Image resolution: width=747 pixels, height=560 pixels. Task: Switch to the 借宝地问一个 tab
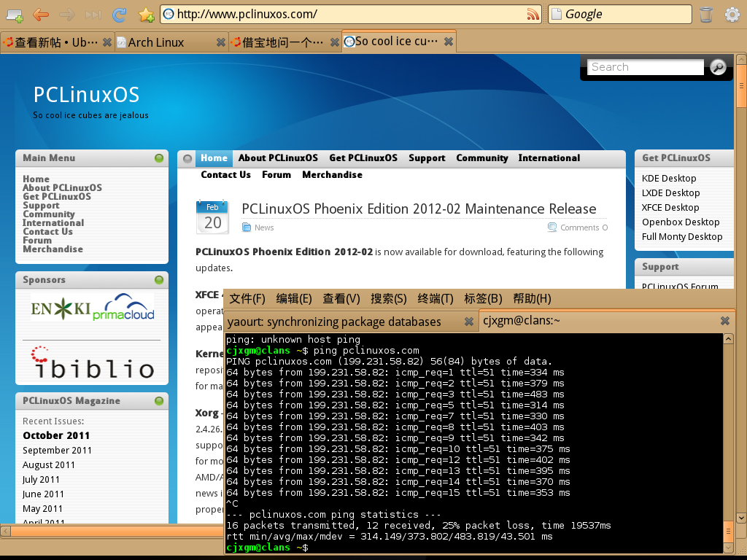[285, 42]
